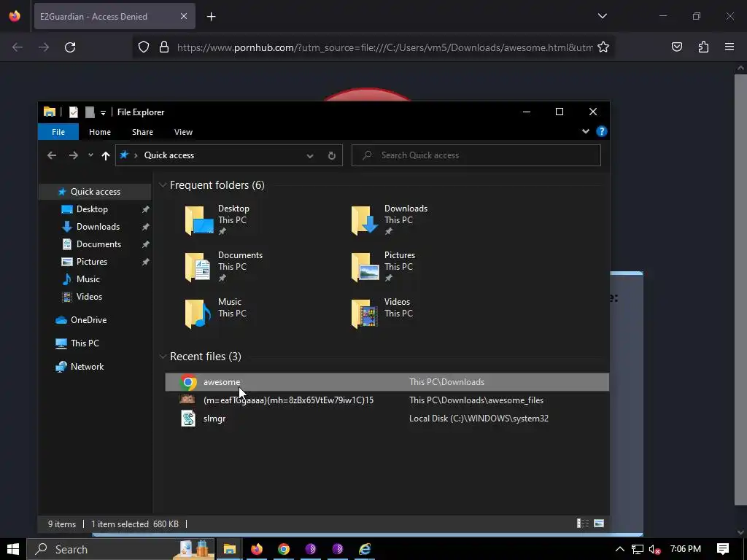747x560 pixels.
Task: Select recent image file in awesome_files
Action: coord(387,400)
